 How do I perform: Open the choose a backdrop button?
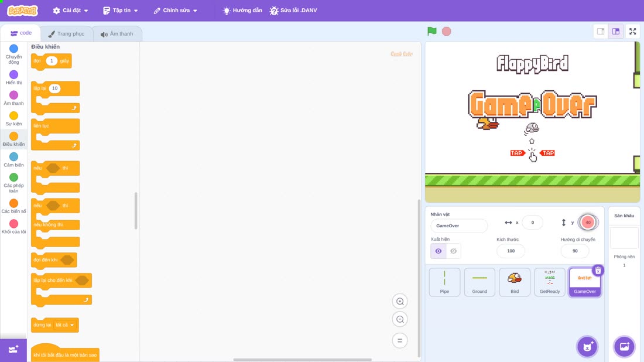click(624, 347)
